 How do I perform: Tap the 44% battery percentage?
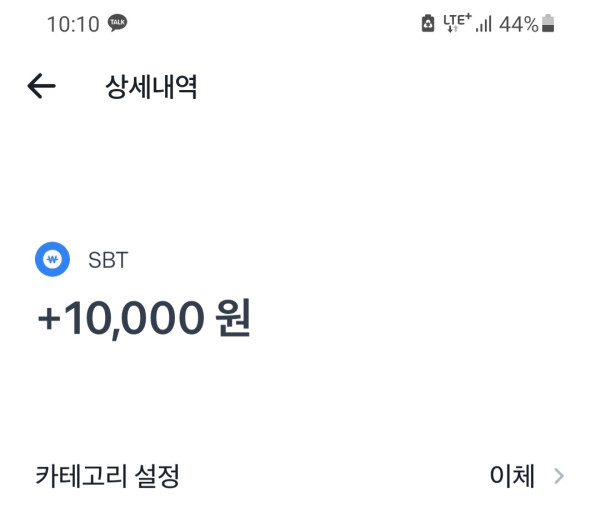(518, 24)
